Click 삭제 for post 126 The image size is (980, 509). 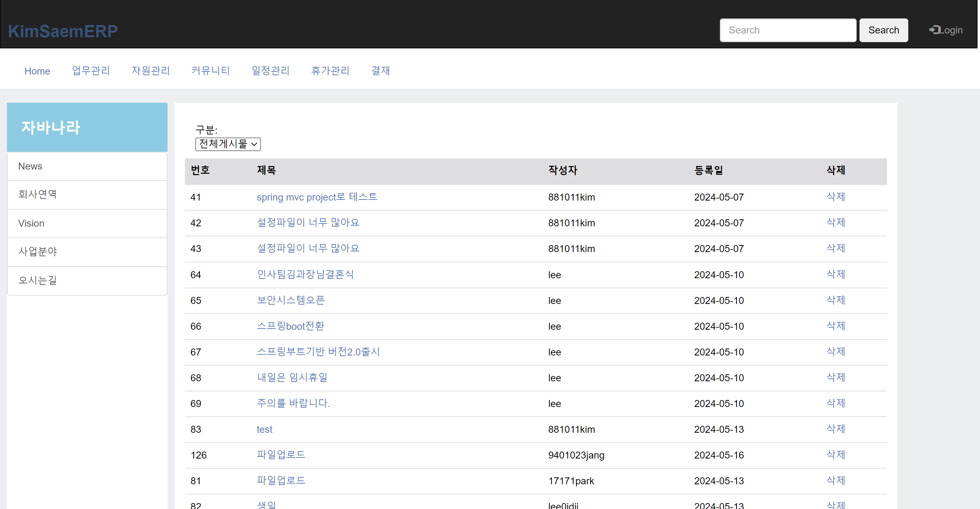pos(835,455)
